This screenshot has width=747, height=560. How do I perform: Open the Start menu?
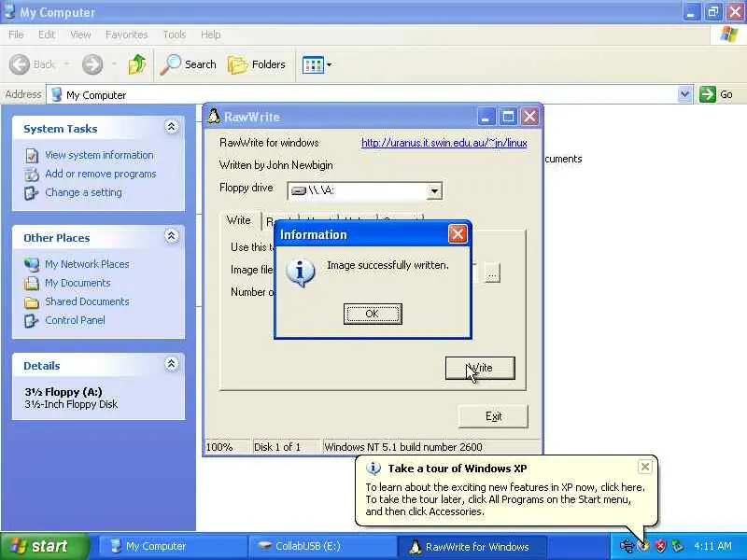45,546
